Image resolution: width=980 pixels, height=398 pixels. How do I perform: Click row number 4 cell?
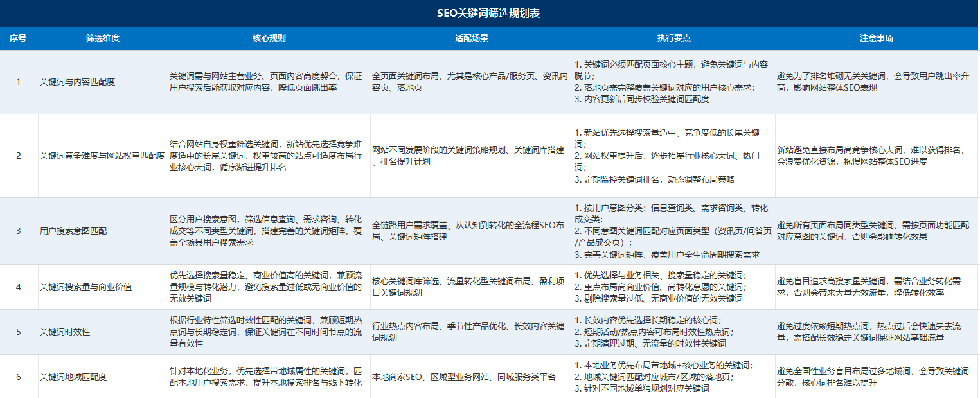click(x=19, y=287)
